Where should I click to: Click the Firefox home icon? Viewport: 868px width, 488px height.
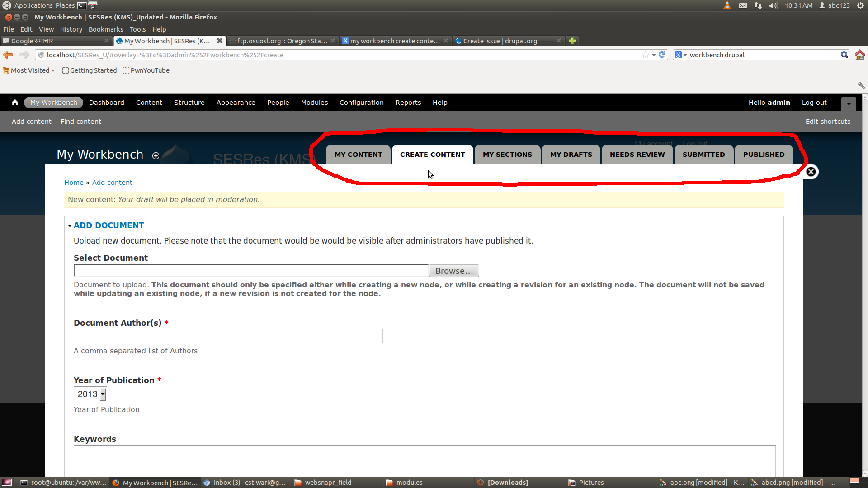pyautogui.click(x=859, y=55)
